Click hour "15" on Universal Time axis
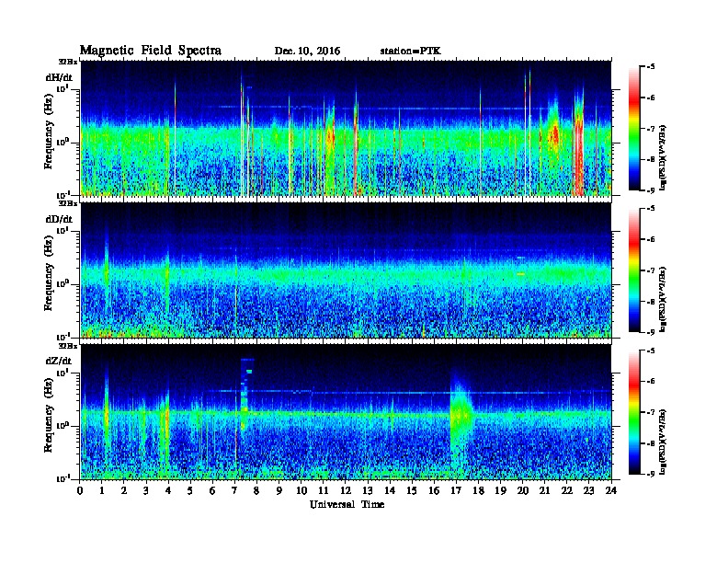This screenshot has width=728, height=563. click(412, 490)
